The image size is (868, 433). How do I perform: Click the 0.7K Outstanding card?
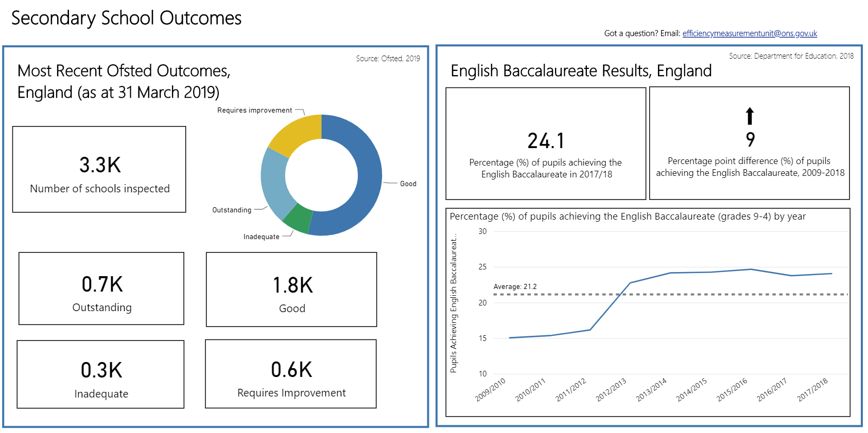tap(101, 288)
